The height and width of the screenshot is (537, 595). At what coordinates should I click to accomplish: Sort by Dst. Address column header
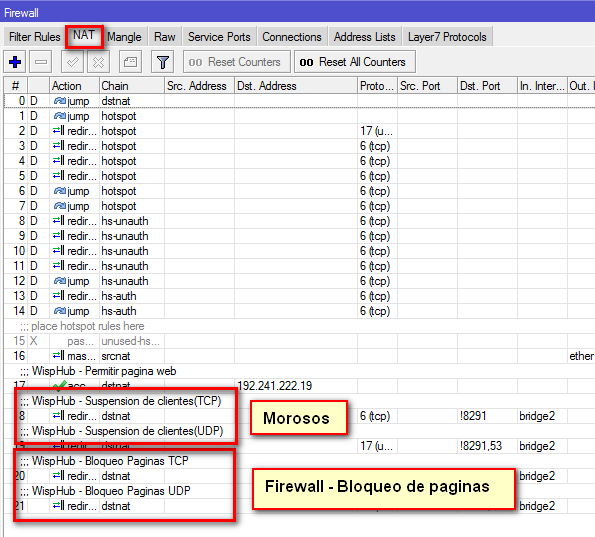pos(296,86)
